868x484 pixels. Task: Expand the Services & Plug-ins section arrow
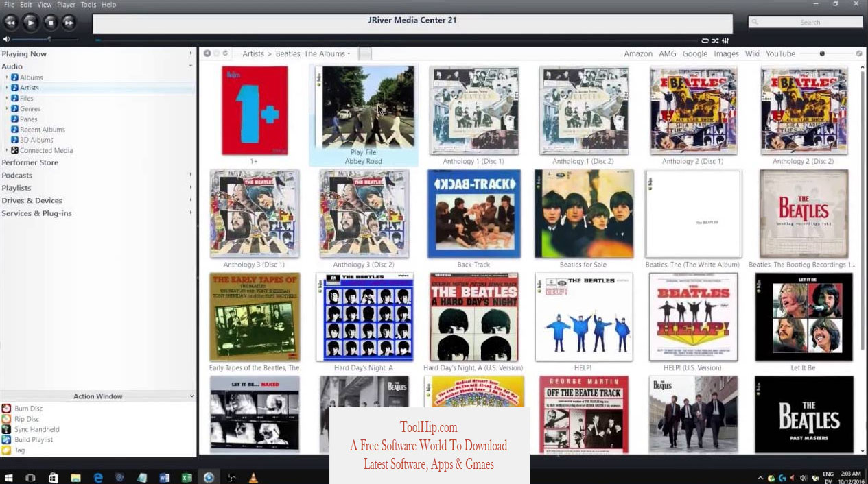tap(191, 213)
